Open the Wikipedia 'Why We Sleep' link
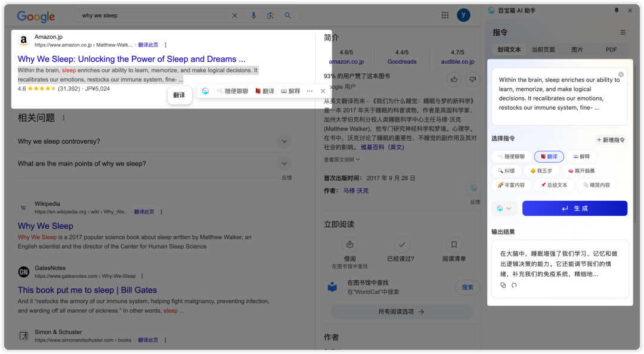Image resolution: width=644 pixels, height=354 pixels. pyautogui.click(x=45, y=226)
